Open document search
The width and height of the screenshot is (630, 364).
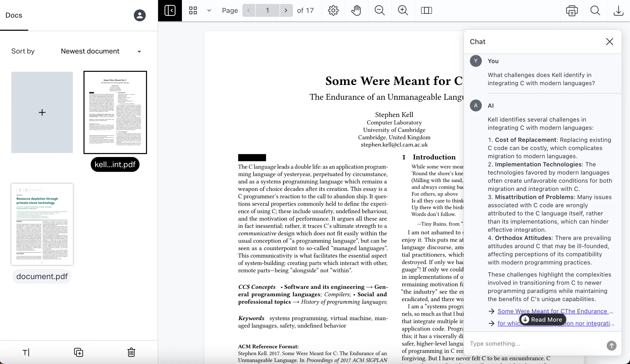click(x=595, y=10)
